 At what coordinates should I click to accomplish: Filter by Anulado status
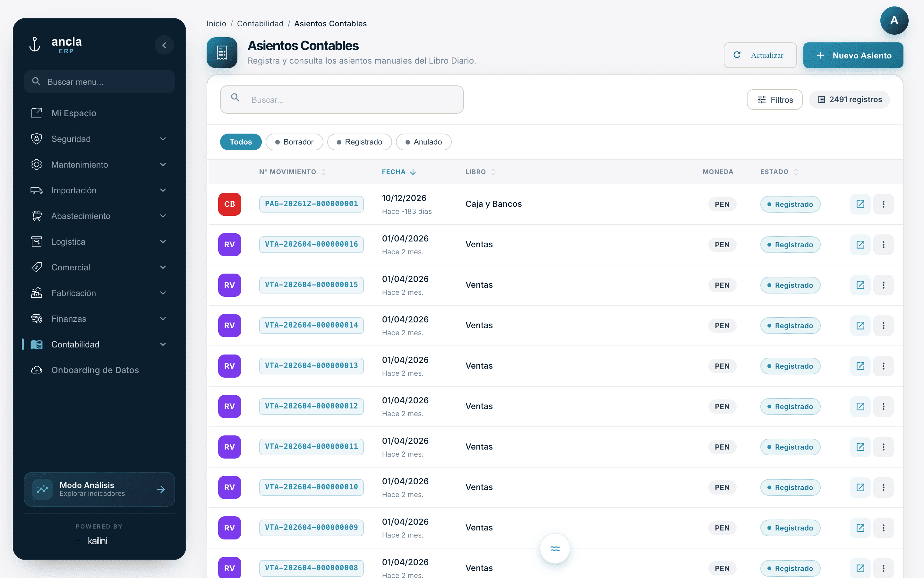[x=424, y=142]
